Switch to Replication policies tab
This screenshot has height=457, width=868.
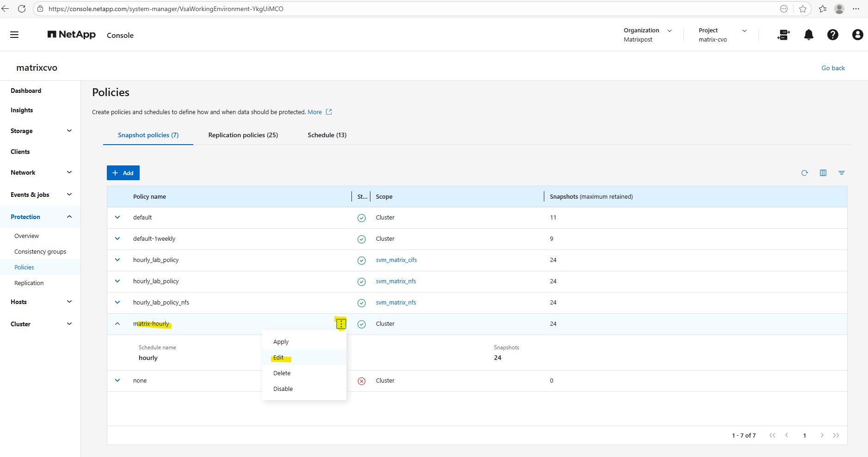click(243, 135)
